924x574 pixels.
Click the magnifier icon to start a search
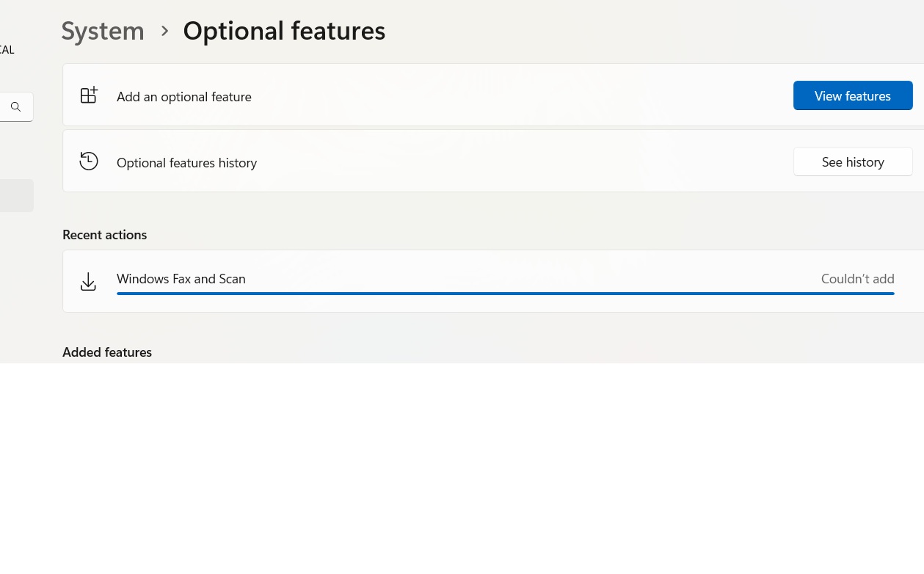coord(15,106)
